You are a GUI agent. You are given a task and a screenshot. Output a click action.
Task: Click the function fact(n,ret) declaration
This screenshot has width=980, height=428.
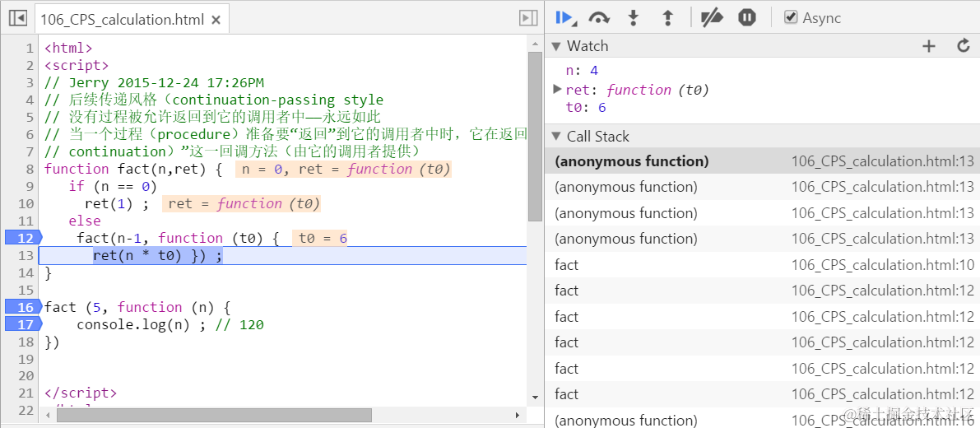coord(133,169)
